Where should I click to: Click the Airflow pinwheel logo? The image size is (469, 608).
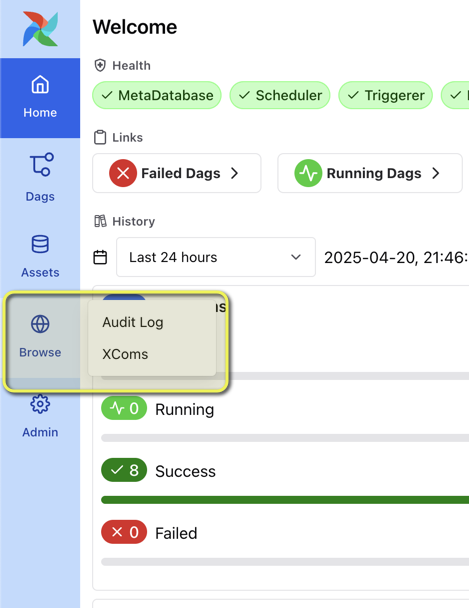pyautogui.click(x=40, y=29)
